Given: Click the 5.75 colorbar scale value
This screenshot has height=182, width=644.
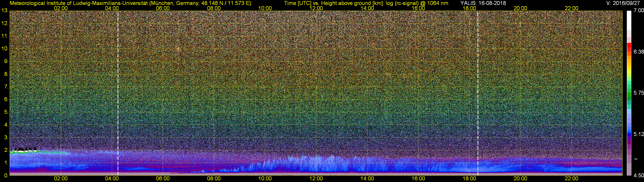Looking at the screenshot, I should point(639,93).
